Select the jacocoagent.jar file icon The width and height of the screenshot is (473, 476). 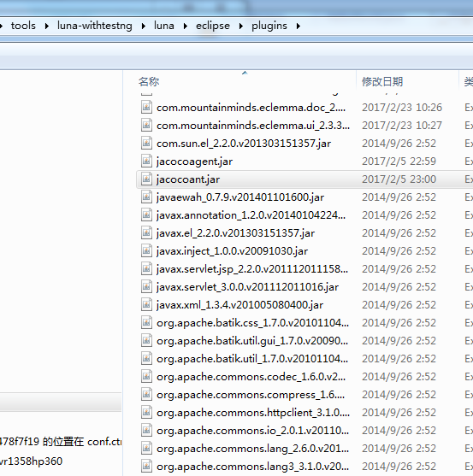(146, 161)
